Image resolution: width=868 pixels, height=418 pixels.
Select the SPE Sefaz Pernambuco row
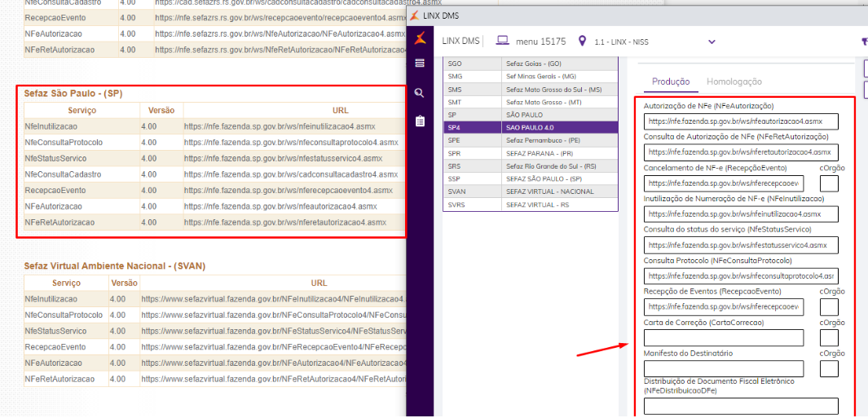531,140
